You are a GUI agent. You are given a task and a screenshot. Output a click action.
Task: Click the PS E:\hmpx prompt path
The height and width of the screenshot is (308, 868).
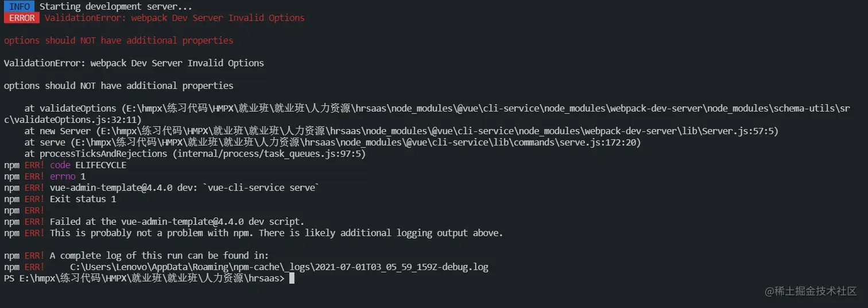click(x=144, y=278)
